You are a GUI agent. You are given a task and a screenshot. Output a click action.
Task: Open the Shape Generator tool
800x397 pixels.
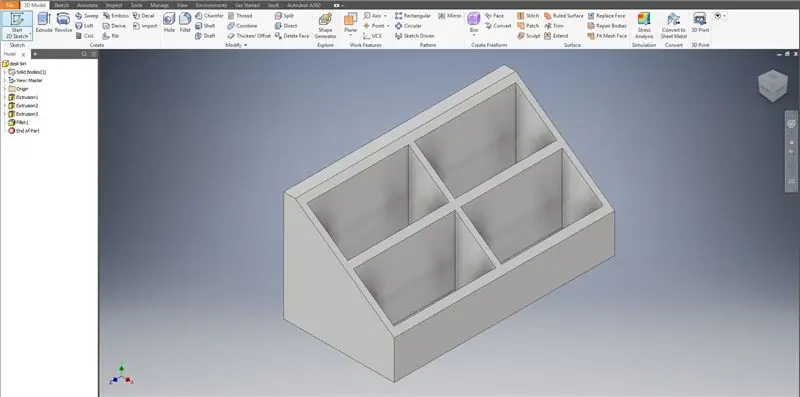click(325, 26)
